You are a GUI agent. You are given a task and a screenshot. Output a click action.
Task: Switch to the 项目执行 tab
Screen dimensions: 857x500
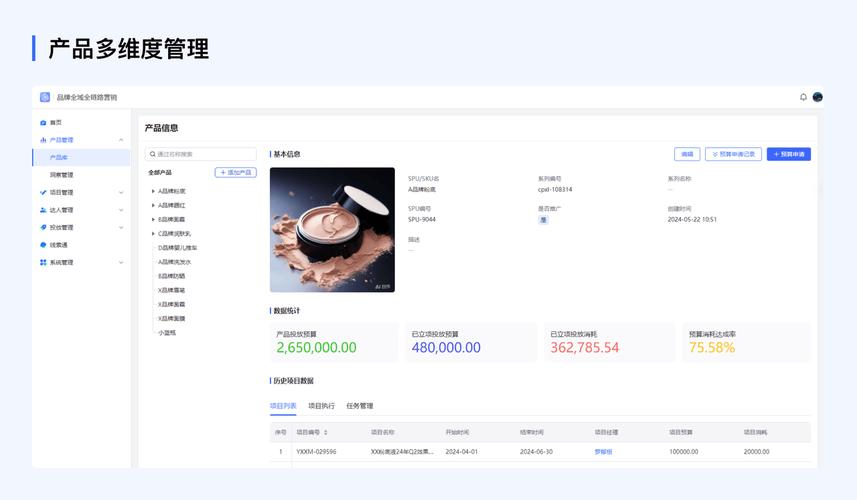point(321,406)
